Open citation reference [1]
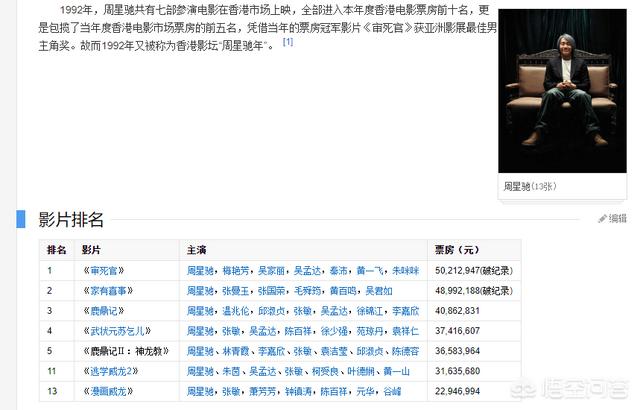The width and height of the screenshot is (640, 410). point(288,42)
